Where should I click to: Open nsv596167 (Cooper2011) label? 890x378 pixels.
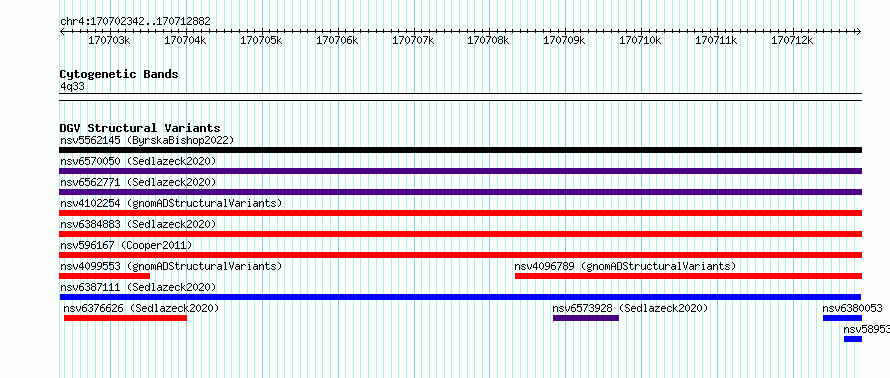[x=126, y=245]
